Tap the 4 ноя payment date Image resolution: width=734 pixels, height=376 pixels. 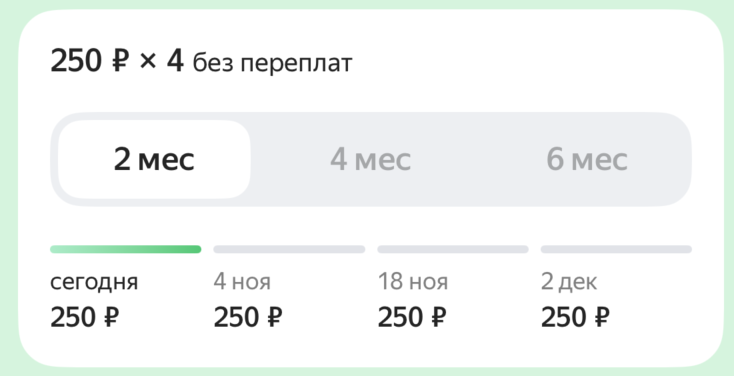coord(242,282)
